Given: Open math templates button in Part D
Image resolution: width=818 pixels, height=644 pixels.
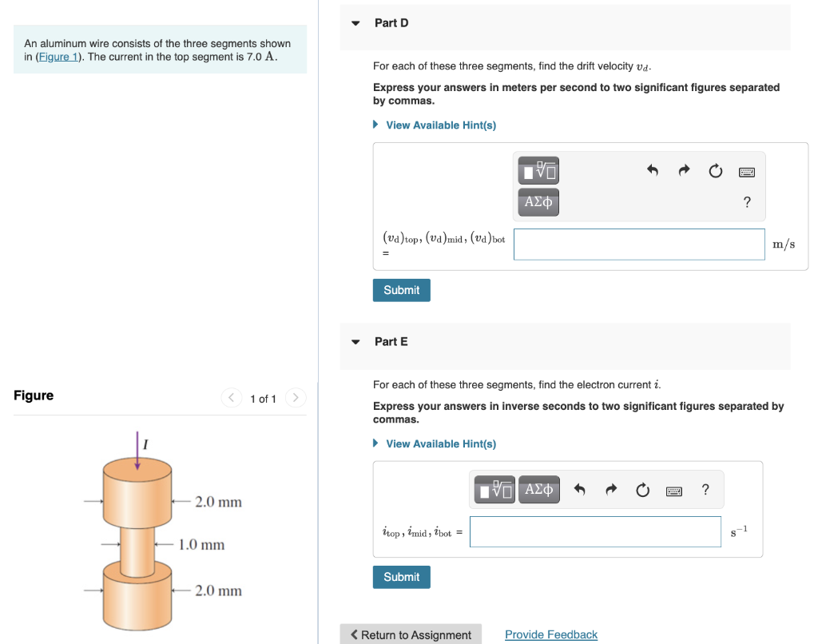Looking at the screenshot, I should pos(539,170).
